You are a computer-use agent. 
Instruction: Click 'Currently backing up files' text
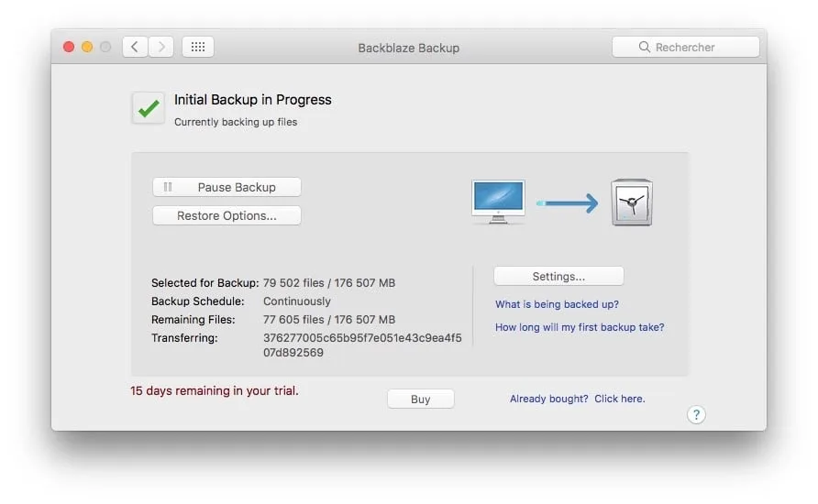(236, 122)
